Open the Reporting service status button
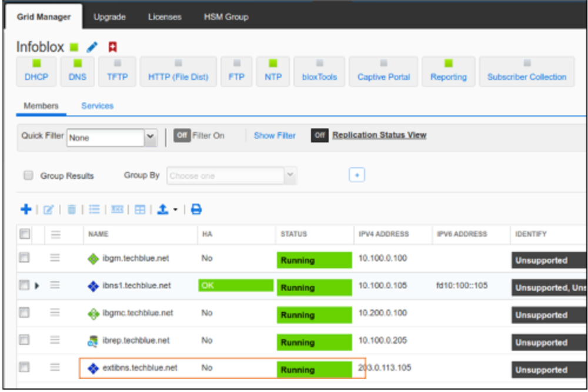This screenshot has width=588, height=392. (x=449, y=71)
